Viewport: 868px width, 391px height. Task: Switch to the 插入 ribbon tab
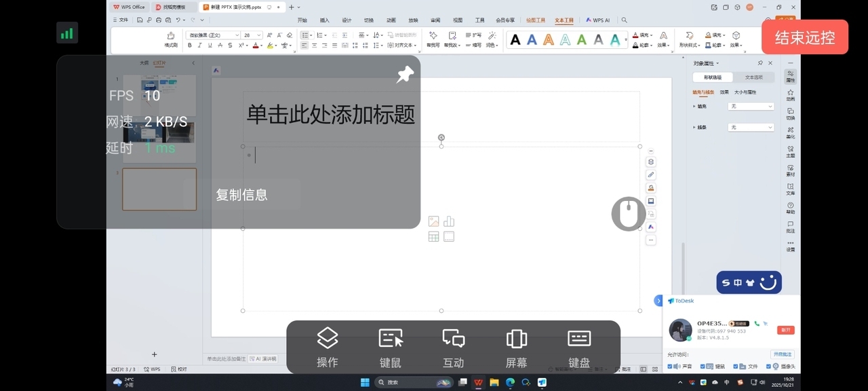click(325, 20)
